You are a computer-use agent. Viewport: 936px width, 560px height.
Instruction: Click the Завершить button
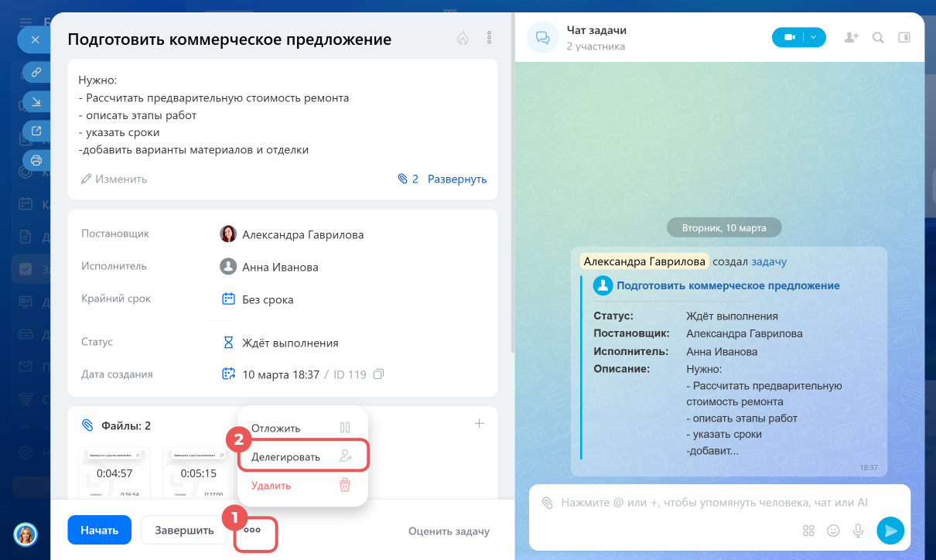click(184, 531)
